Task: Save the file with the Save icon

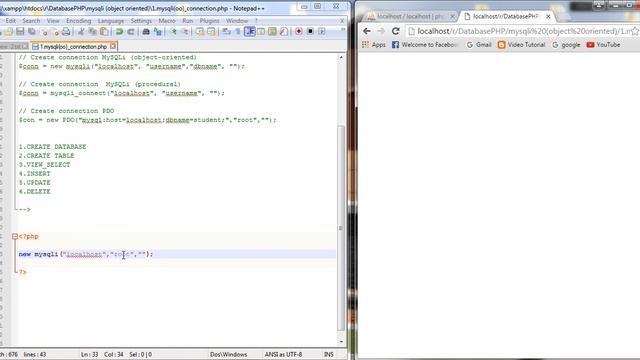Action: click(x=20, y=31)
